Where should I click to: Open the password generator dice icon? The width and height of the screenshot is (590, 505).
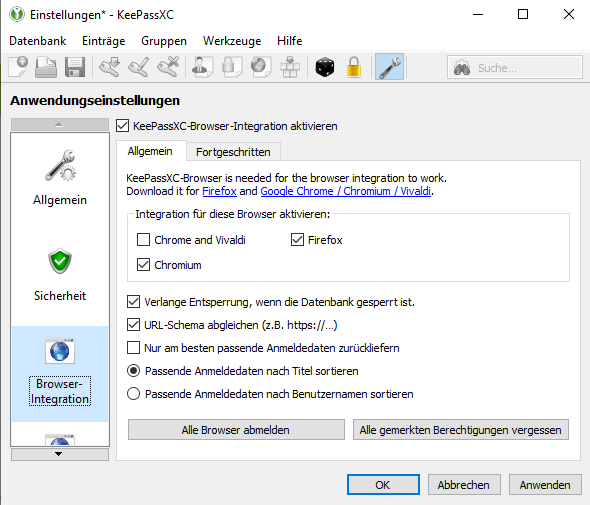click(x=325, y=67)
